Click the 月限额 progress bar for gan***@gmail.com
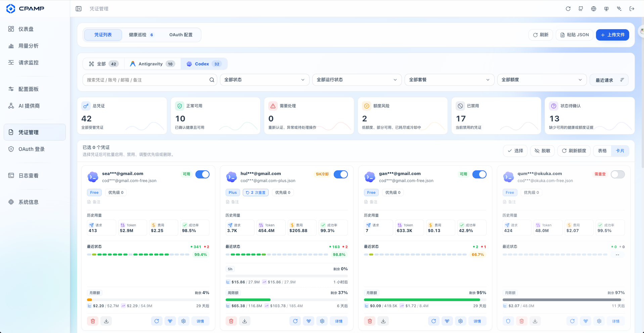Image resolution: width=644 pixels, height=333 pixels. [x=425, y=300]
